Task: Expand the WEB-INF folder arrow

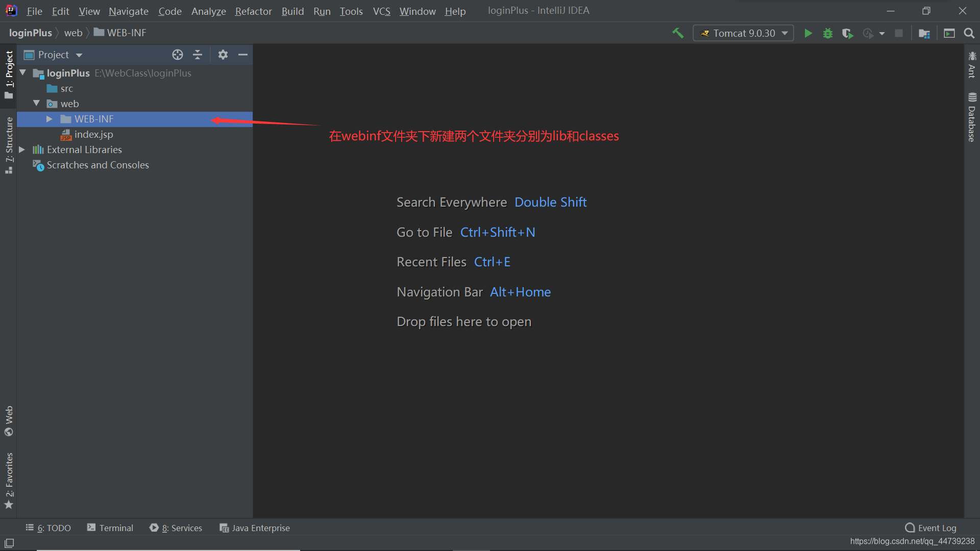Action: [x=50, y=119]
